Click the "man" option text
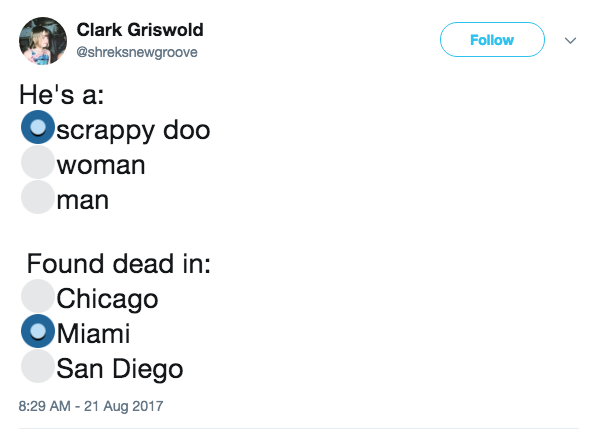This screenshot has width=613, height=429. (x=82, y=201)
